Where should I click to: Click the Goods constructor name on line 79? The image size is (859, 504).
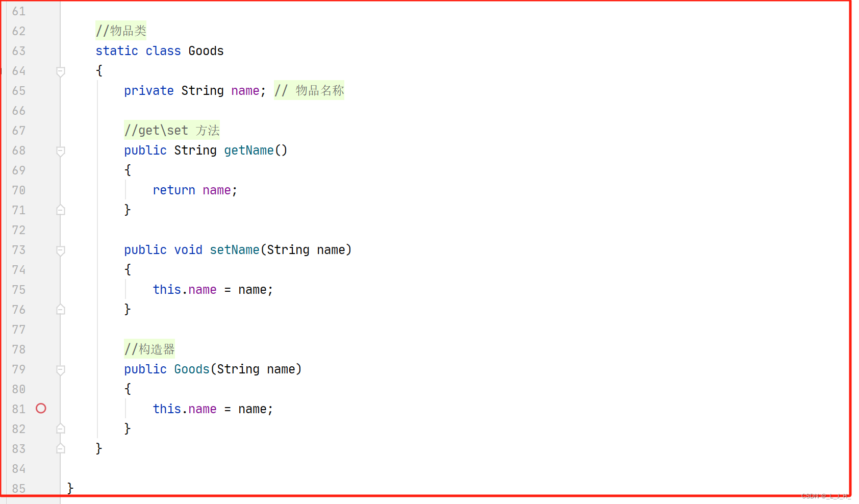(192, 369)
